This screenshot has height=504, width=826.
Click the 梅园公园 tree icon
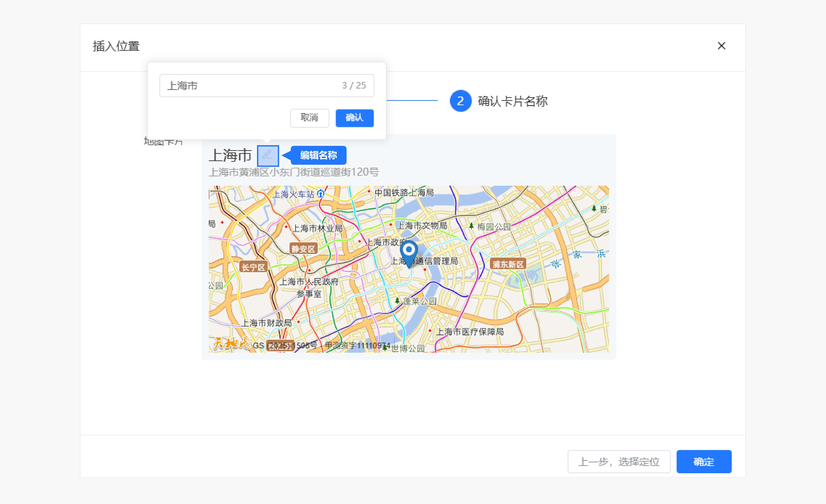[x=471, y=226]
